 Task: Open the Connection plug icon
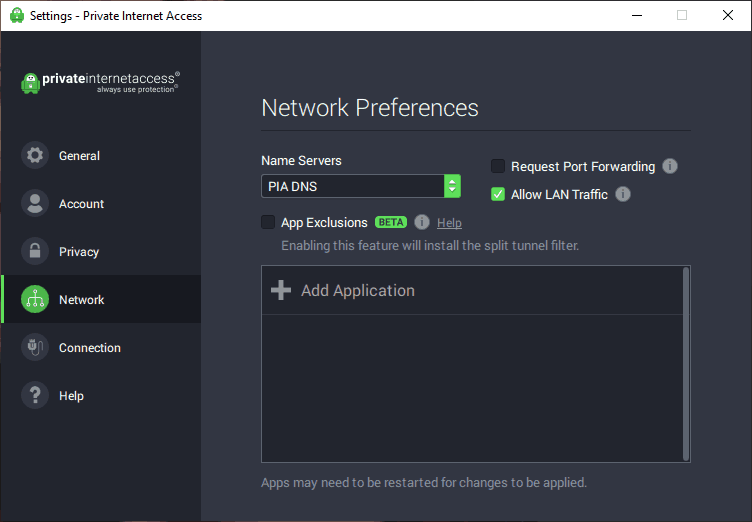(35, 347)
